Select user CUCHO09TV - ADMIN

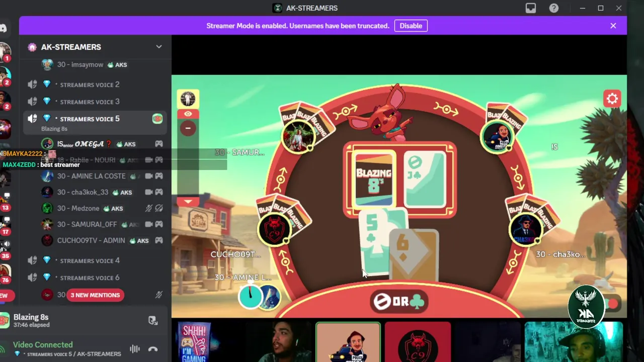[91, 240]
